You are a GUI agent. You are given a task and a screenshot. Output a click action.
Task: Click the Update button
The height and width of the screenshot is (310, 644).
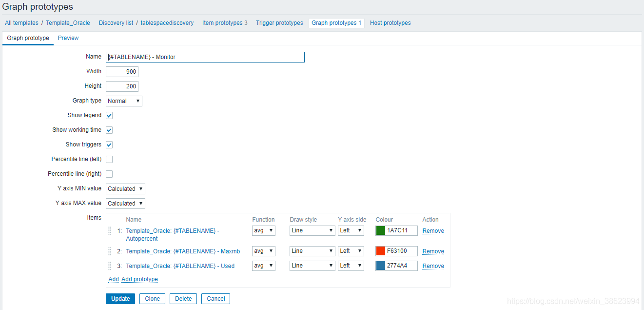click(120, 299)
